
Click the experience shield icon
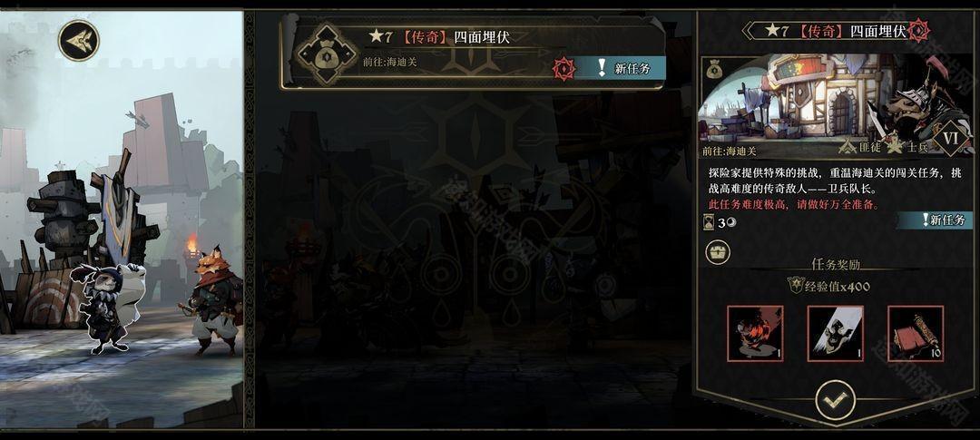click(x=795, y=285)
